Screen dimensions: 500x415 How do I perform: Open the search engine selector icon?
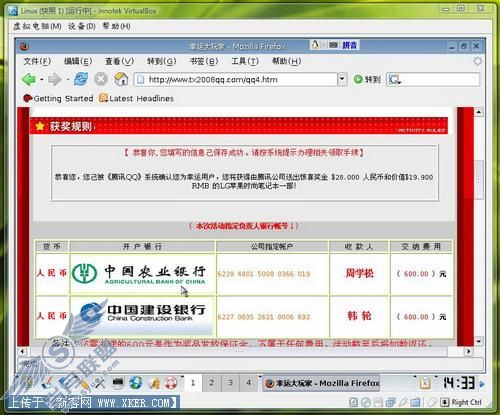(394, 80)
